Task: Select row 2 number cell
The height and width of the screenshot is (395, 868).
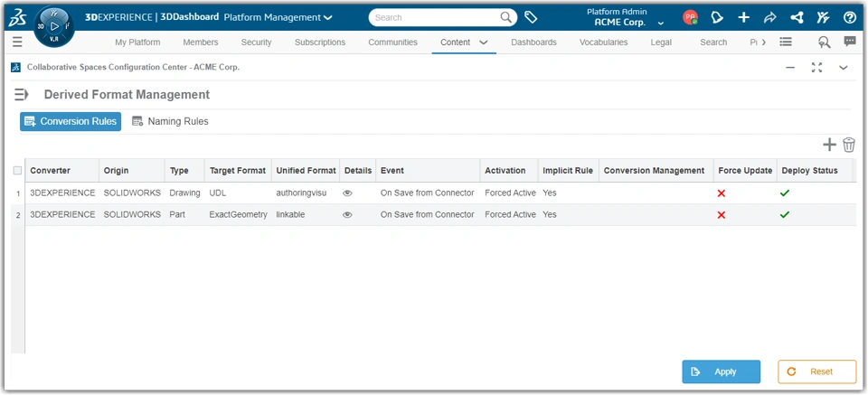Action: pos(18,215)
